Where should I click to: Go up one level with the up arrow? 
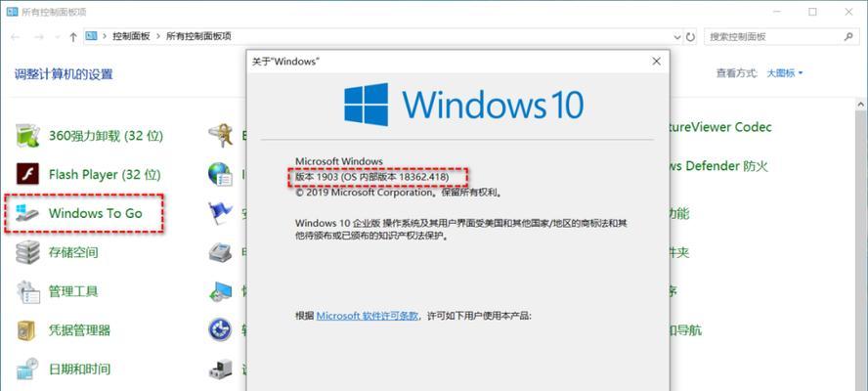pyautogui.click(x=73, y=37)
